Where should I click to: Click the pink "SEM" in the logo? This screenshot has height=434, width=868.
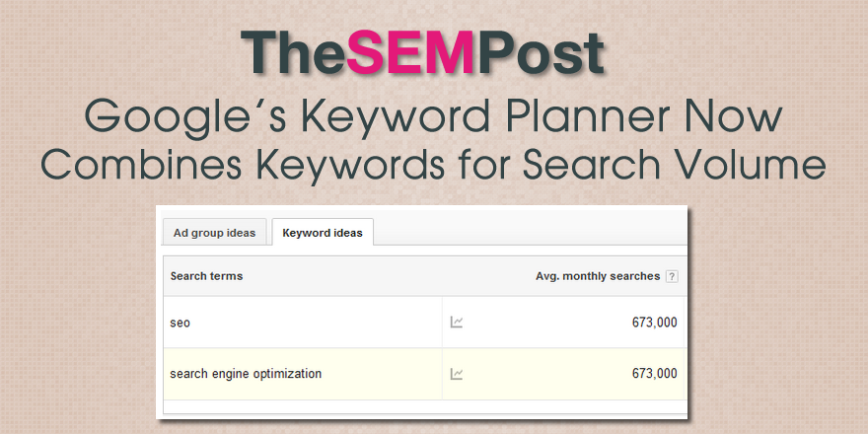[411, 54]
